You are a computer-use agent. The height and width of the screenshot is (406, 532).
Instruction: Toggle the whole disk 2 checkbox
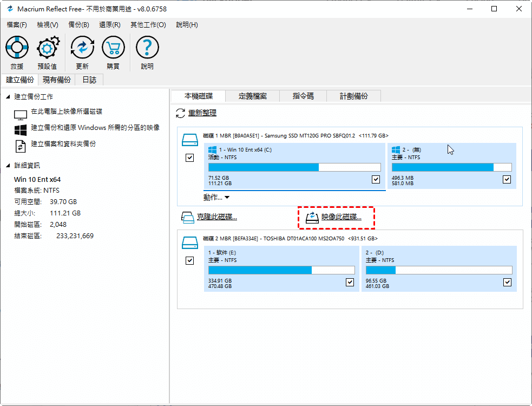189,260
